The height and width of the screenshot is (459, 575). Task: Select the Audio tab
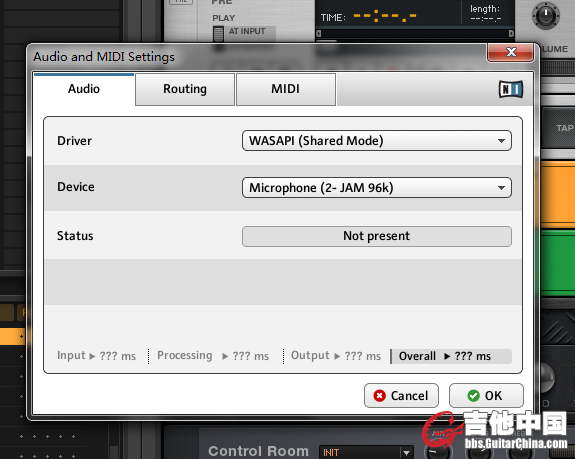(x=84, y=89)
